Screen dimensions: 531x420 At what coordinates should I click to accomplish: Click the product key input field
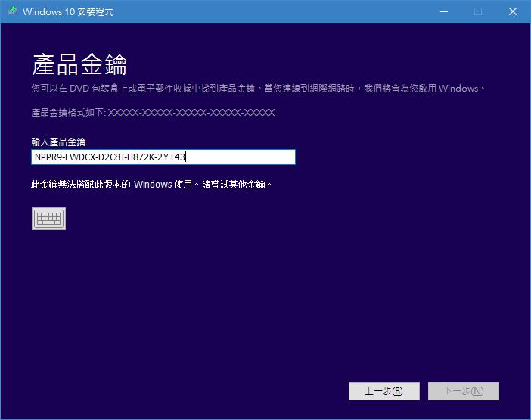tap(163, 157)
